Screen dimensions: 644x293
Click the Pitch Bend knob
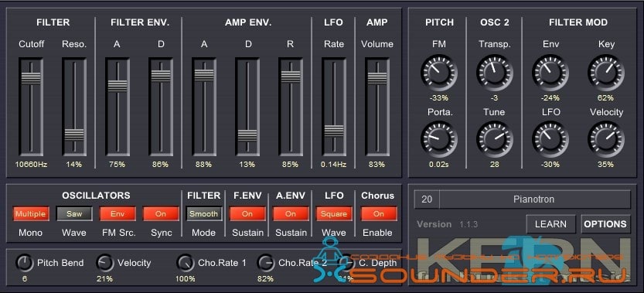pos(25,263)
